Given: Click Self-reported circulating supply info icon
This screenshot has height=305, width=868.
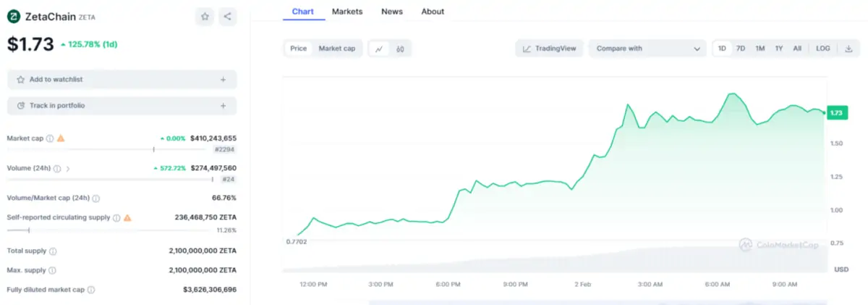Looking at the screenshot, I should (116, 217).
